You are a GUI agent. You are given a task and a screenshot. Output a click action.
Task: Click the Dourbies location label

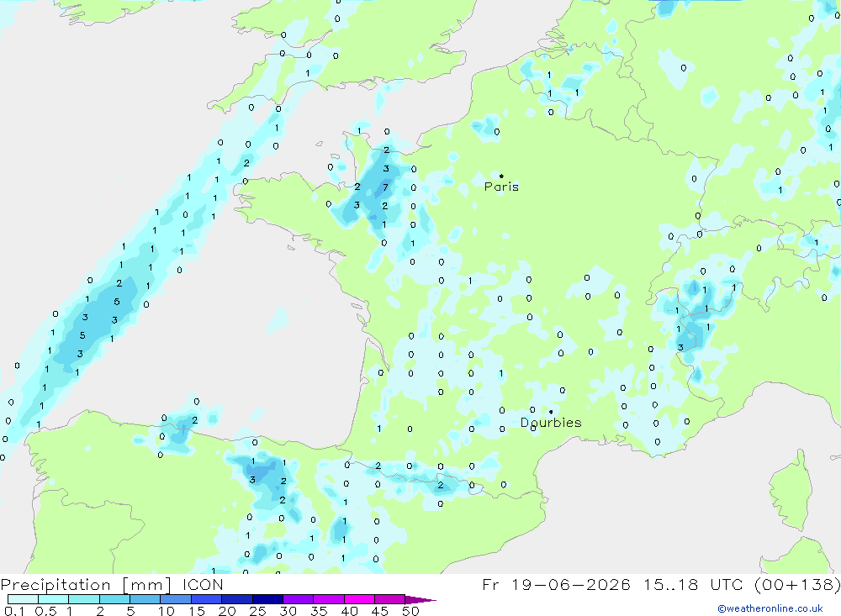pos(551,423)
